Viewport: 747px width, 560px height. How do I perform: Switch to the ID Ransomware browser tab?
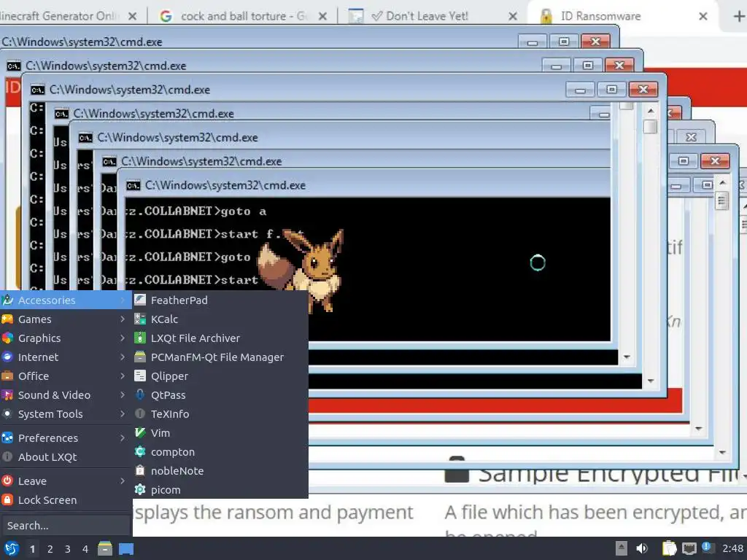tap(622, 16)
